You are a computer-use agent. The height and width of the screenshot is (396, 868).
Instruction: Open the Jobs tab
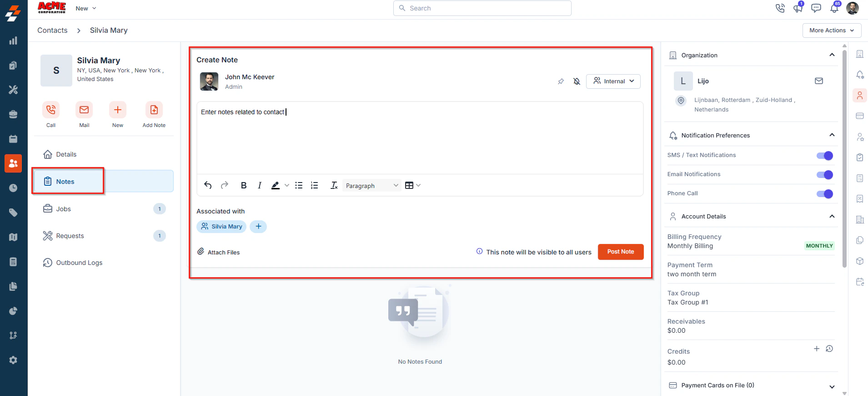(104, 208)
